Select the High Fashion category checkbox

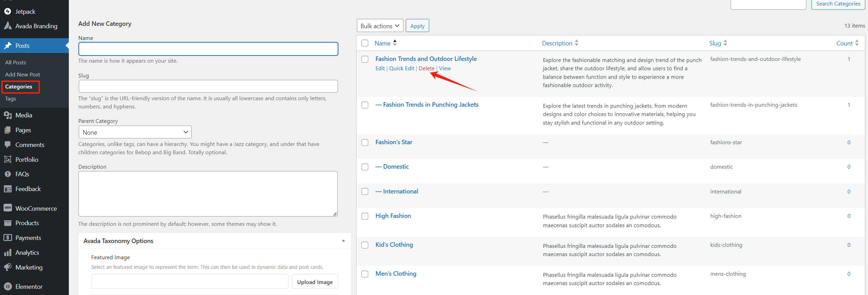[365, 216]
